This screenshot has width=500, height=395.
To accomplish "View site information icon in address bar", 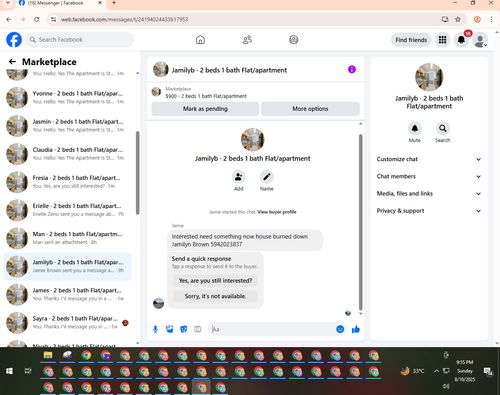I will 53,19.
